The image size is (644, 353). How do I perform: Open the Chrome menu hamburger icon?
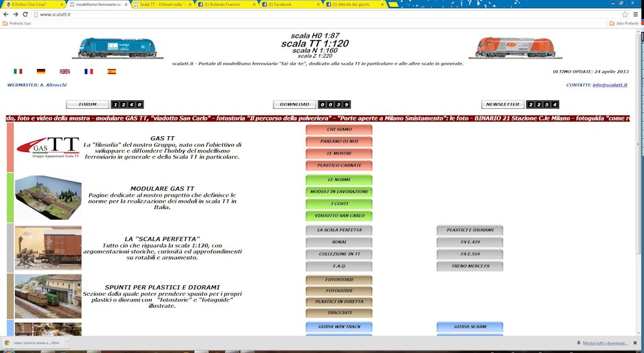tap(636, 14)
